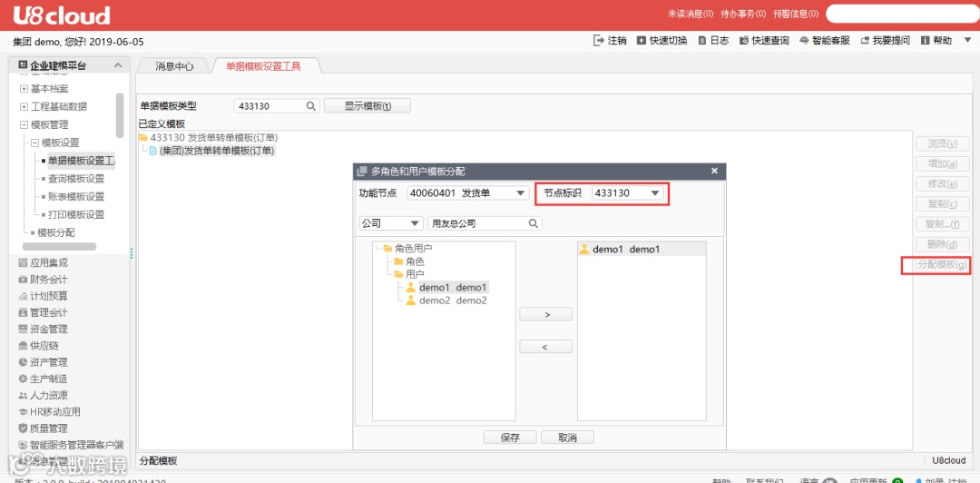This screenshot has width=980, height=483.
Task: Open 生产制造 module in the sidebar
Action: pos(44,379)
